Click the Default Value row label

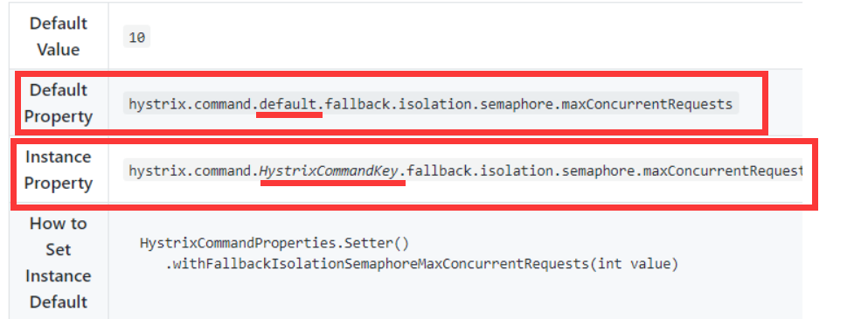pyautogui.click(x=58, y=37)
